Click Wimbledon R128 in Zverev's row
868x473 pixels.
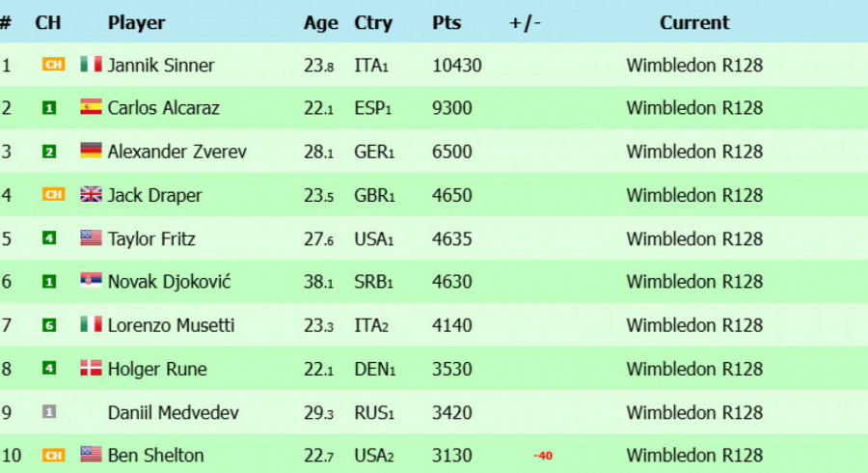click(x=694, y=152)
